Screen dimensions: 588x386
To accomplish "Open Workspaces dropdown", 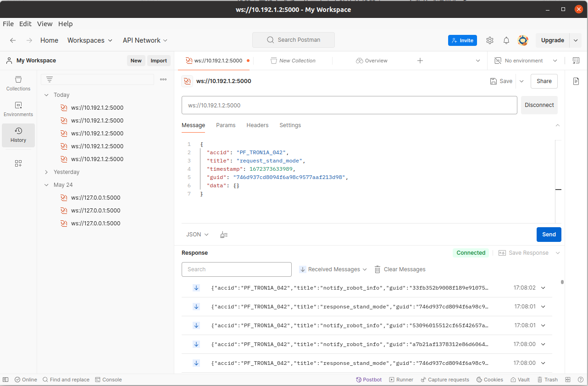I will [x=90, y=40].
